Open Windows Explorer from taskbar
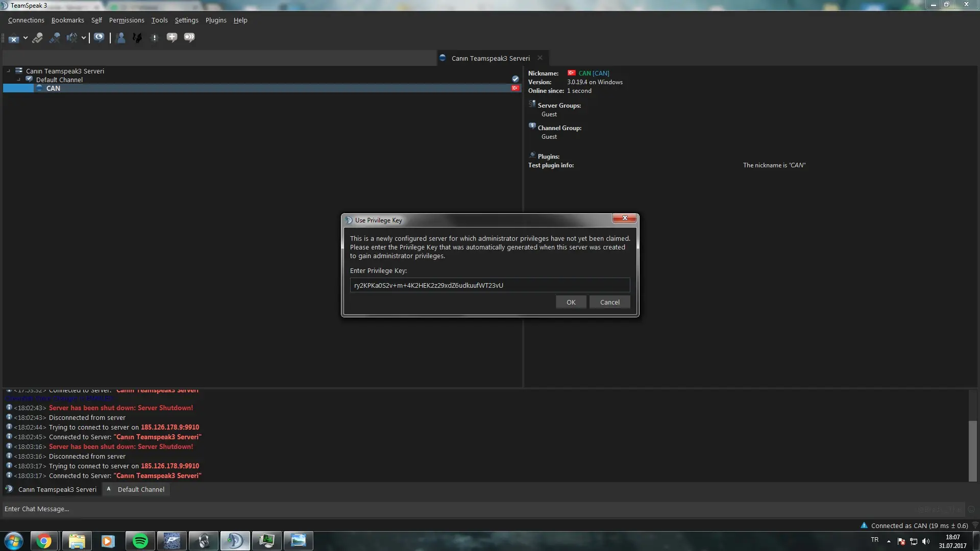Screen dimensions: 980x551 (77, 541)
